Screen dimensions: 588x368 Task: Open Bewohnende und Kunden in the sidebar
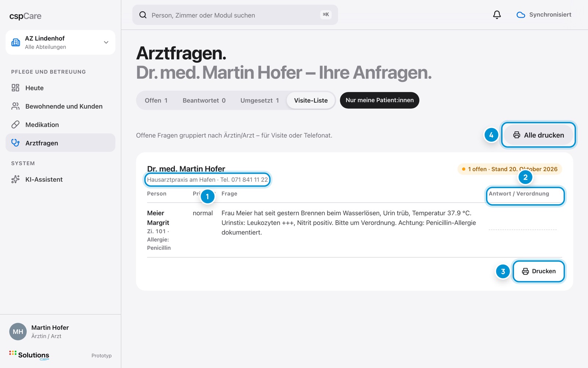tap(60, 106)
